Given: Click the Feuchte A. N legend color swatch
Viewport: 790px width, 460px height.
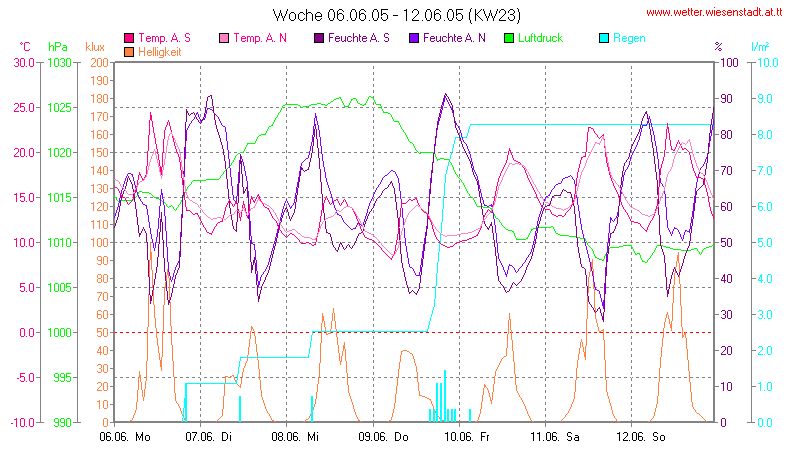Looking at the screenshot, I should pos(414,38).
